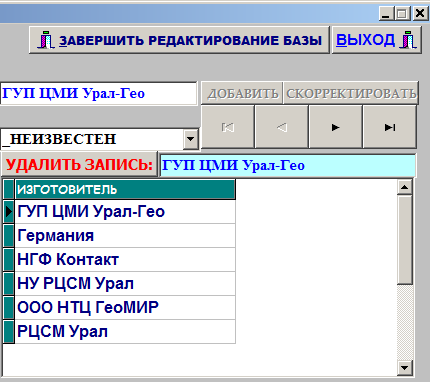Image resolution: width=430 pixels, height=382 pixels.
Task: Click the door icon next to ВЫХОД
Action: [x=408, y=40]
